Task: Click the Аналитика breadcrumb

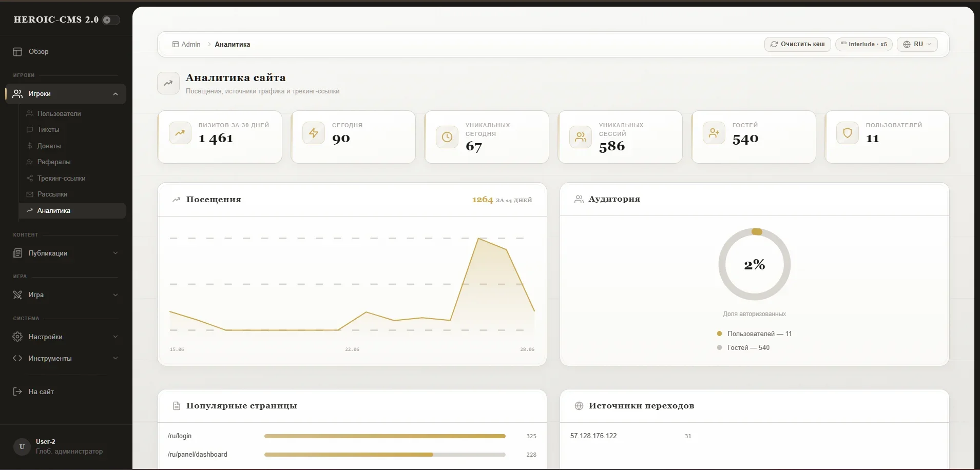Action: click(x=233, y=45)
